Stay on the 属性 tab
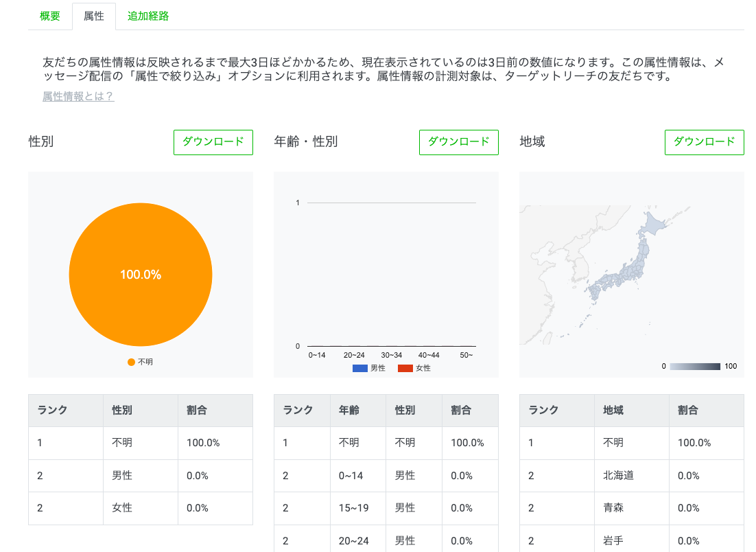Screen dimensions: 756x552 (x=94, y=15)
